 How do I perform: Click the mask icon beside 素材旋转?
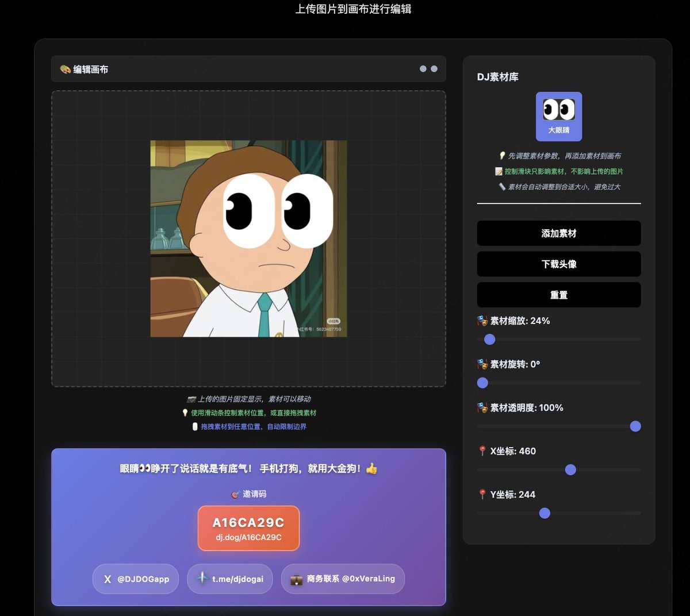(482, 364)
